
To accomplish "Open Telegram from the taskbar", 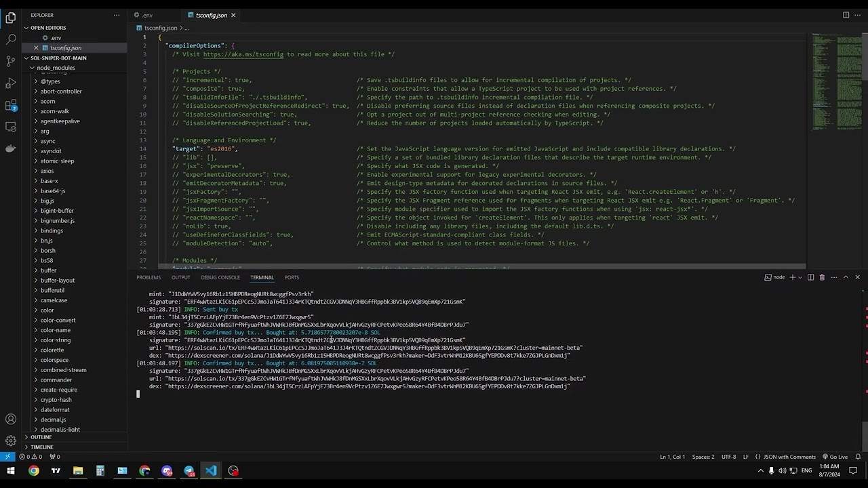I will [x=189, y=471].
